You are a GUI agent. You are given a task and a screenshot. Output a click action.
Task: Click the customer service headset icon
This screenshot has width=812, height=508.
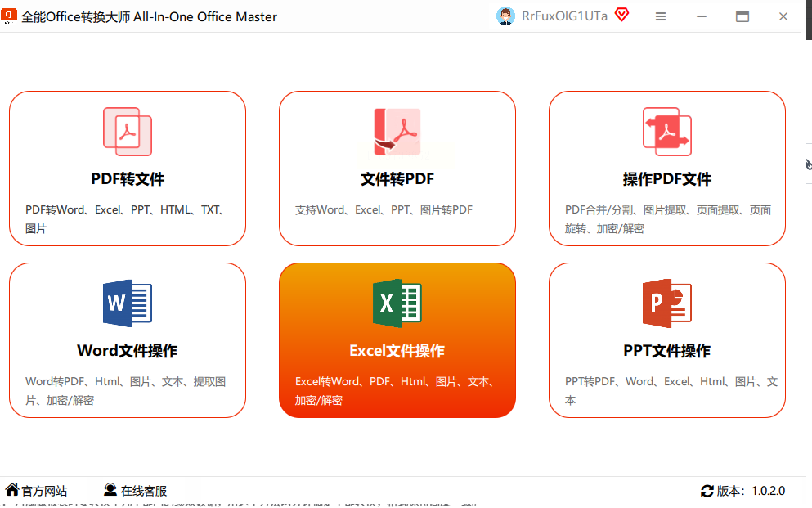point(110,489)
